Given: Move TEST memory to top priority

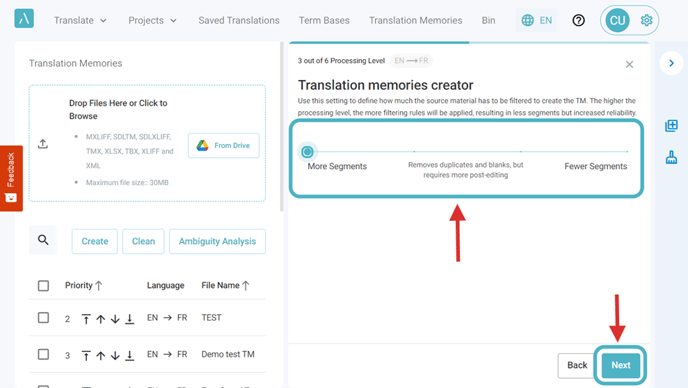Looking at the screenshot, I should tap(86, 319).
